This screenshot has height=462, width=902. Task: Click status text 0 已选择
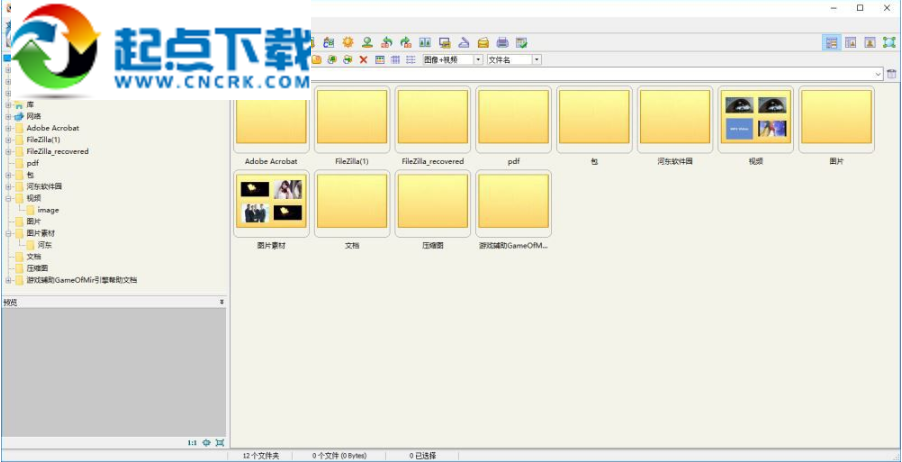click(x=422, y=456)
